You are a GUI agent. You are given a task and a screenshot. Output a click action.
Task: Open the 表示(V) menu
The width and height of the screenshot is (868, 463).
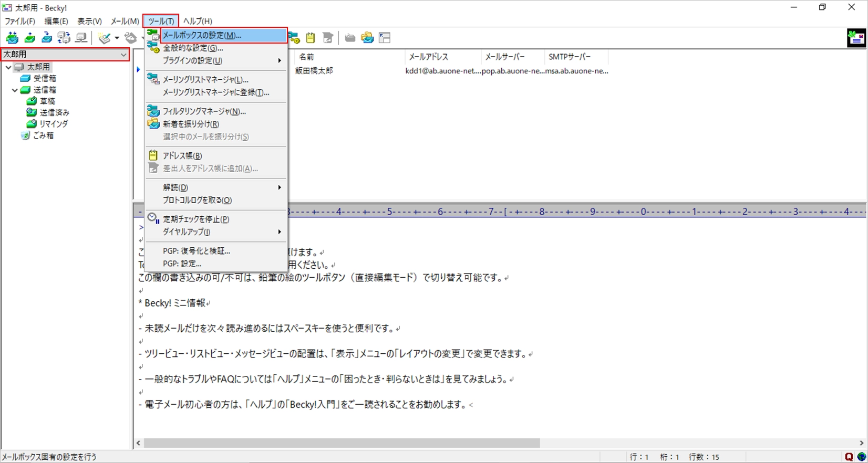(x=89, y=22)
